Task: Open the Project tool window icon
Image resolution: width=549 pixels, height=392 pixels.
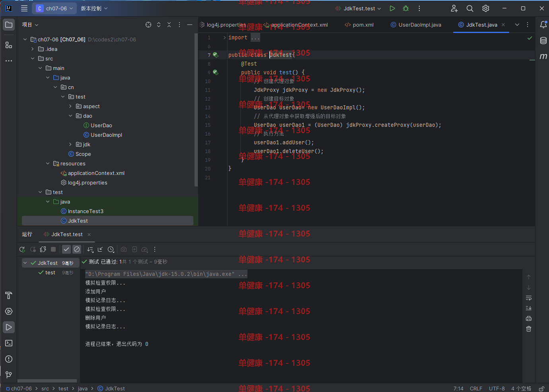Action: 9,25
